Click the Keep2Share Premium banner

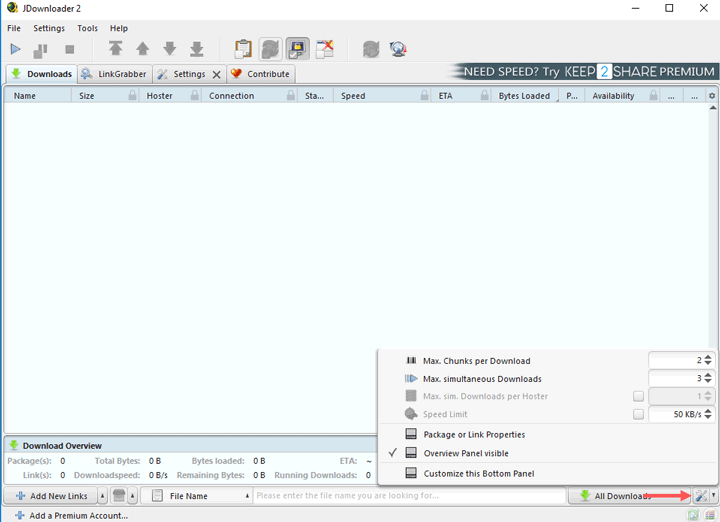point(584,72)
